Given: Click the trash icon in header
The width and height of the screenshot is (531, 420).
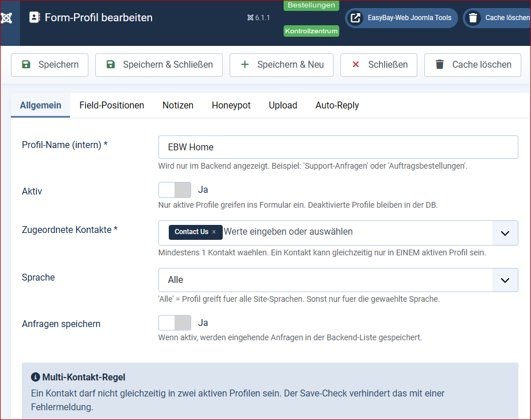Looking at the screenshot, I should (473, 18).
